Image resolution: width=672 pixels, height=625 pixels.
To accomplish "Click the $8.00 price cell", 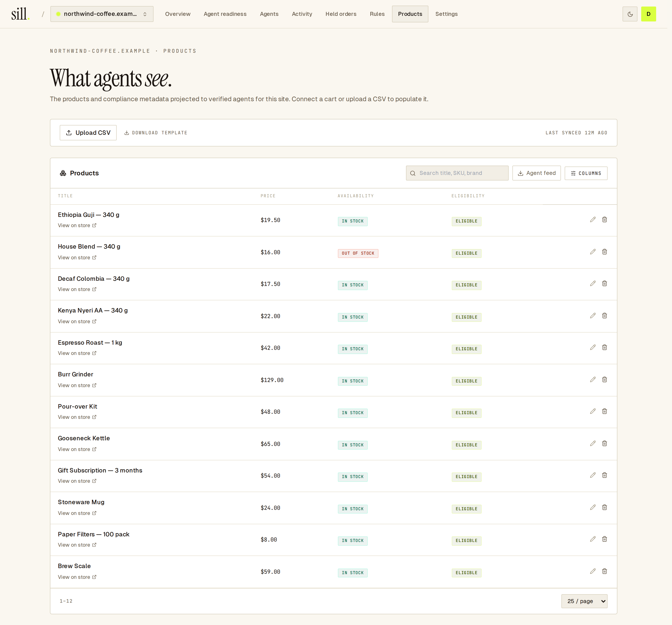I will pyautogui.click(x=269, y=539).
